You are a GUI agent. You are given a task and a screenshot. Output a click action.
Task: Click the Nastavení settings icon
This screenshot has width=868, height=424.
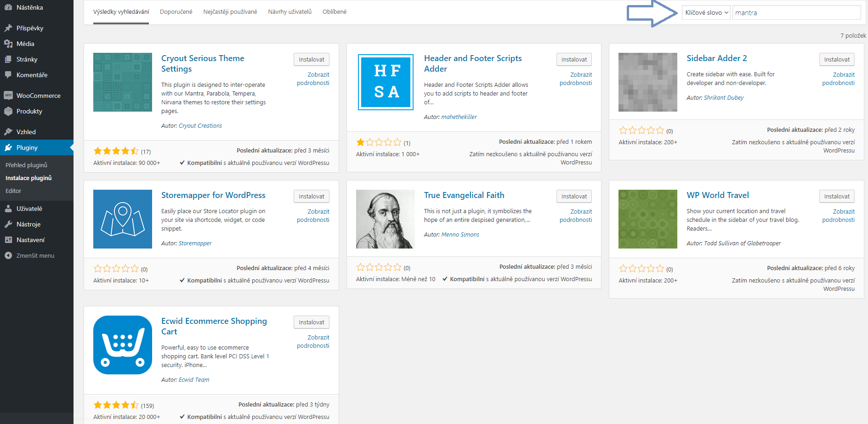tap(8, 240)
